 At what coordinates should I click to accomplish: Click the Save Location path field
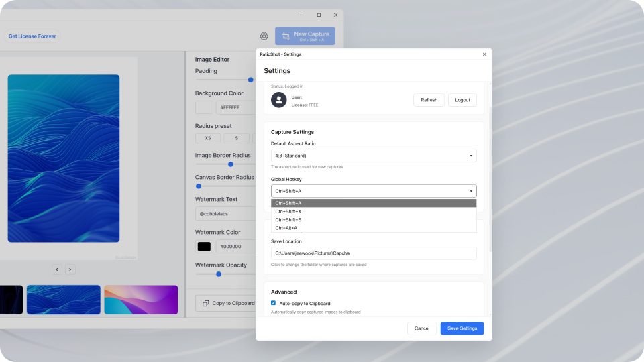374,253
